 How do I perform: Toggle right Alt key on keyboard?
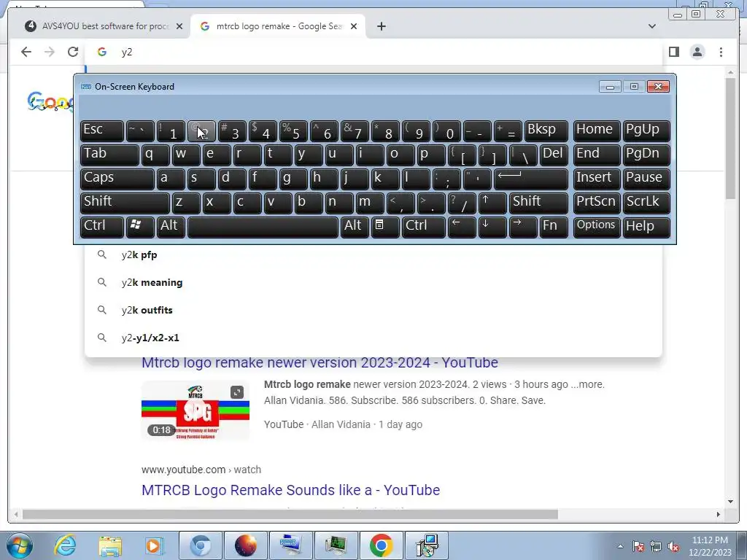pyautogui.click(x=354, y=227)
